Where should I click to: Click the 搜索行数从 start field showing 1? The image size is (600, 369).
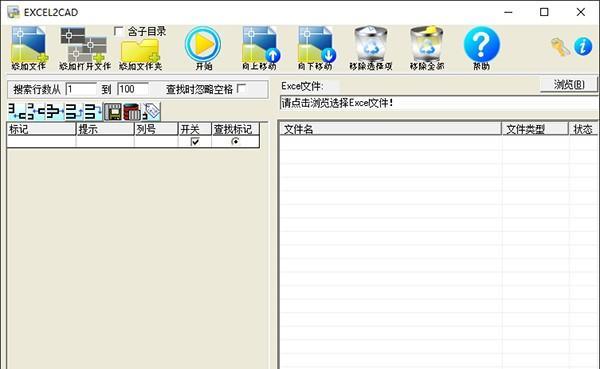tap(81, 89)
